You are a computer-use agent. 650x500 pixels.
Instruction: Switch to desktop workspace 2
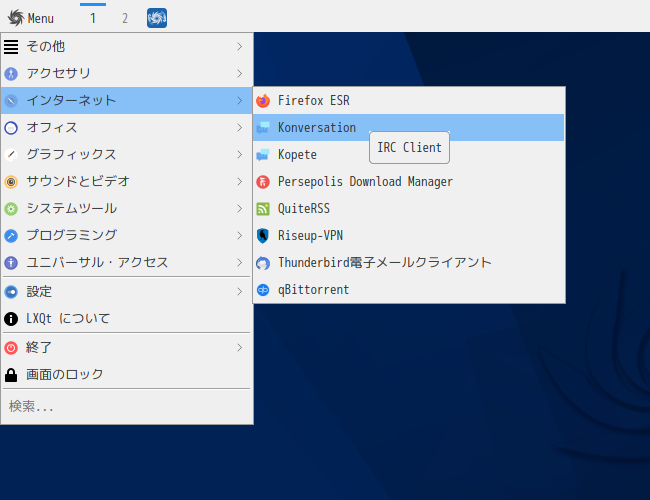pos(125,18)
